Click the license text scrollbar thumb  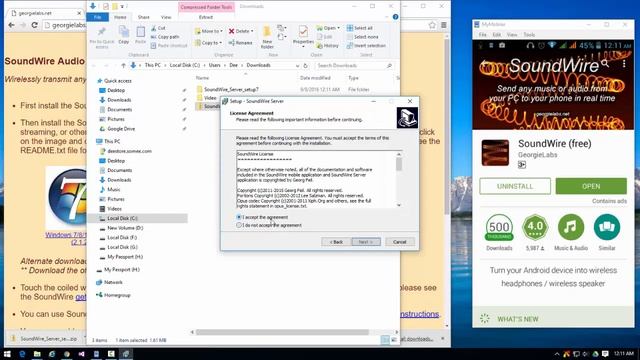(399, 164)
